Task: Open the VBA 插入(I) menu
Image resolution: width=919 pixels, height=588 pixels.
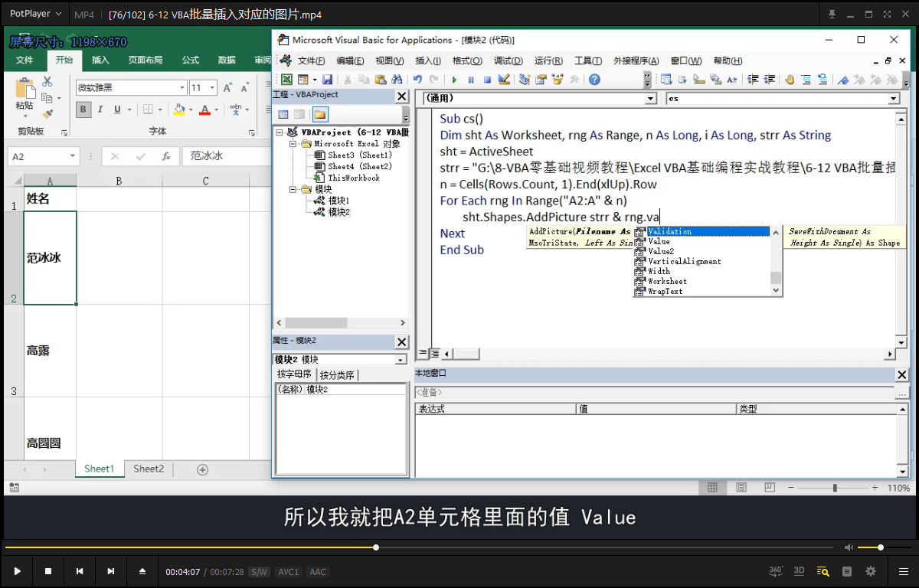Action: pos(427,60)
